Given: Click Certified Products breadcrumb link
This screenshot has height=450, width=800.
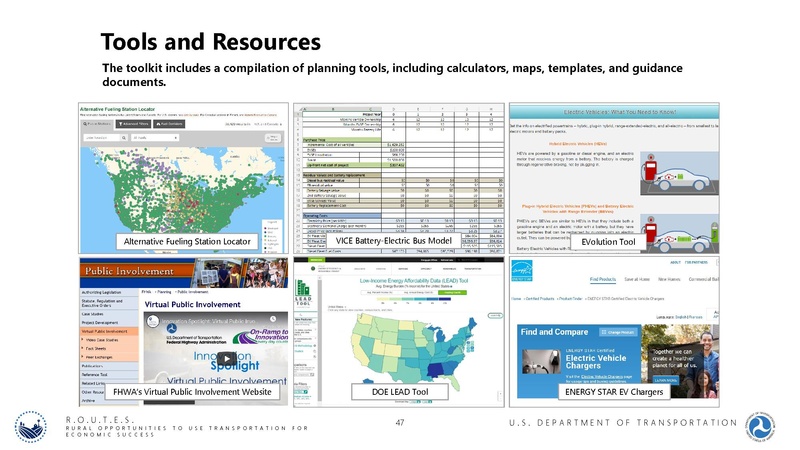Looking at the screenshot, I should [541, 298].
